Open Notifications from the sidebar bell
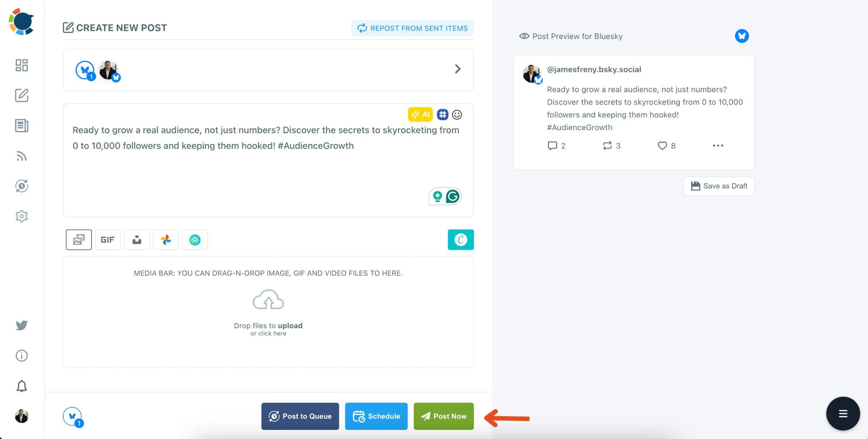The height and width of the screenshot is (439, 868). tap(22, 386)
